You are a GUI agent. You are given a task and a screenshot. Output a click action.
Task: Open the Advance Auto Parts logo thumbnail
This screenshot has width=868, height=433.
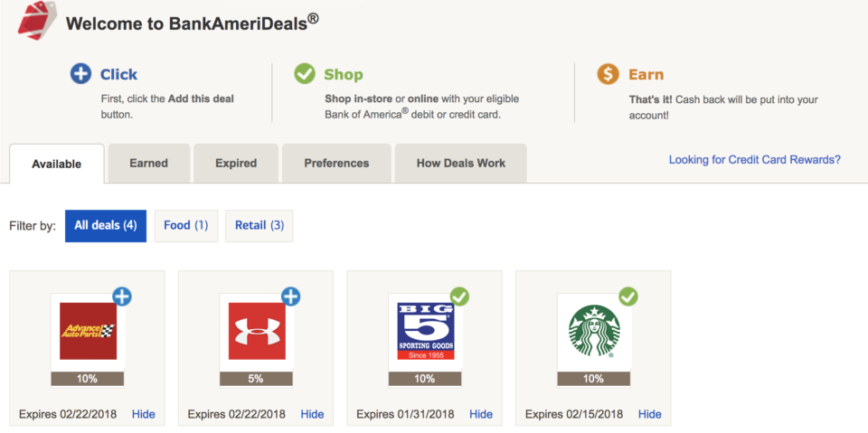coord(88,331)
